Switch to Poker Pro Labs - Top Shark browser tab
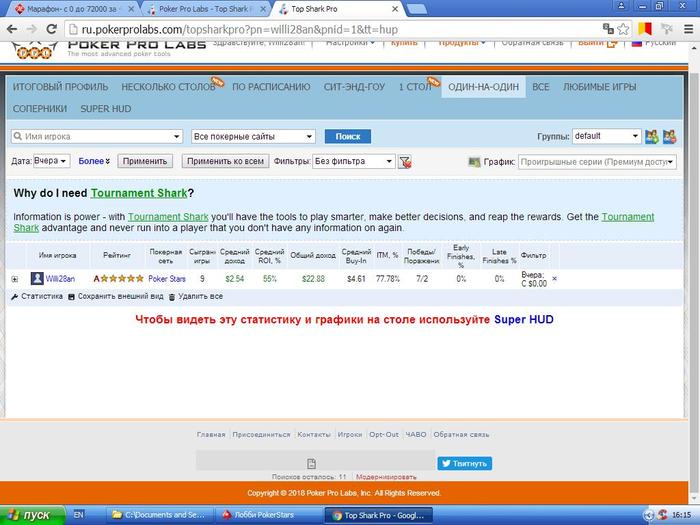This screenshot has width=700, height=525. (204, 9)
